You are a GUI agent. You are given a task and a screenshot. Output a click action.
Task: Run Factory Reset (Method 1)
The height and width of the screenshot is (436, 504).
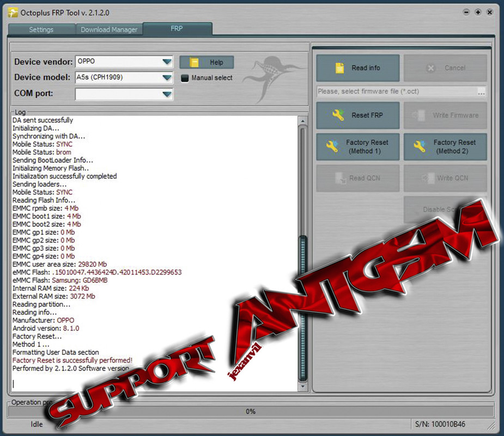(x=358, y=147)
